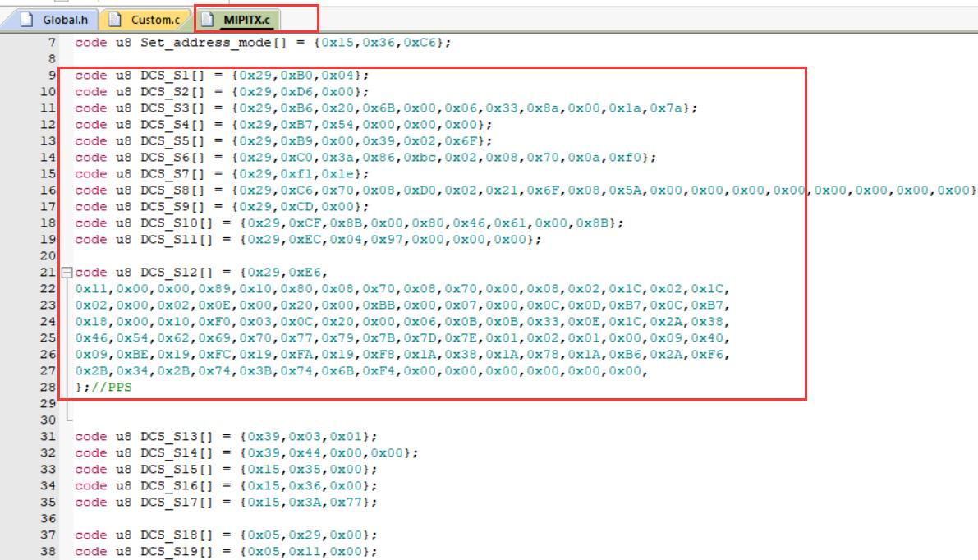Click line number 21 in the margin
Image resolution: width=978 pixels, height=560 pixels.
click(48, 273)
